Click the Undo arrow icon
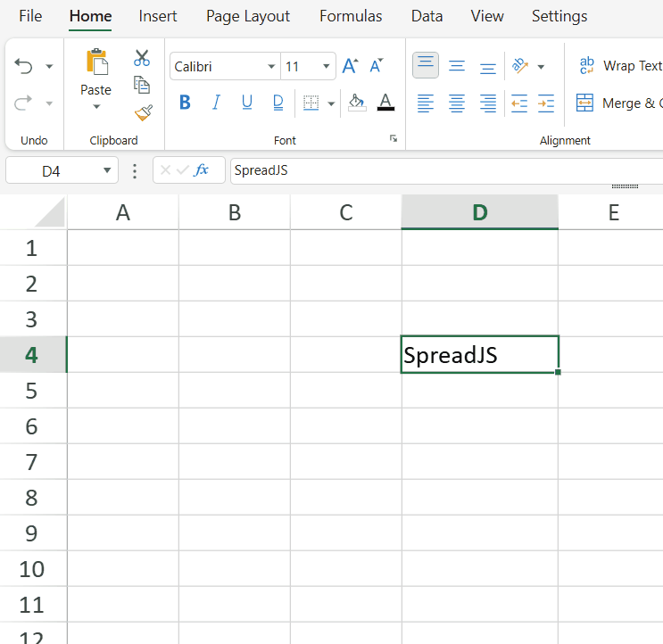 tap(23, 66)
